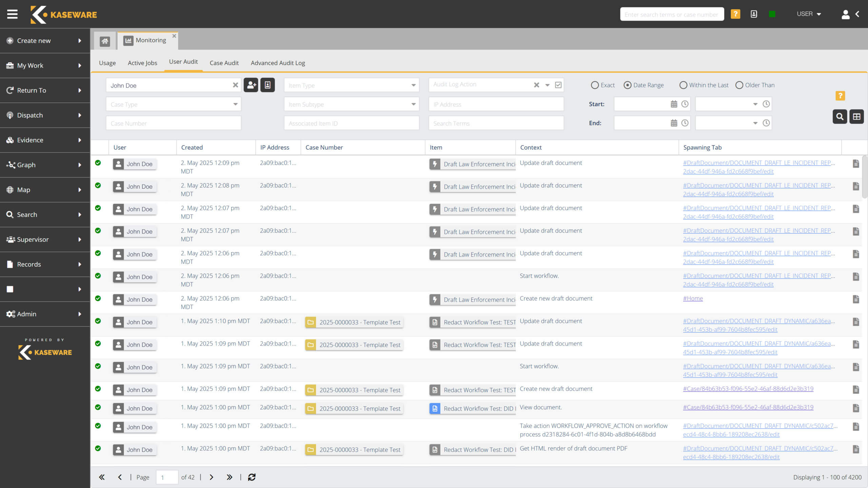Close the Monitoring tab
Screen dimensions: 868x488
(174, 36)
